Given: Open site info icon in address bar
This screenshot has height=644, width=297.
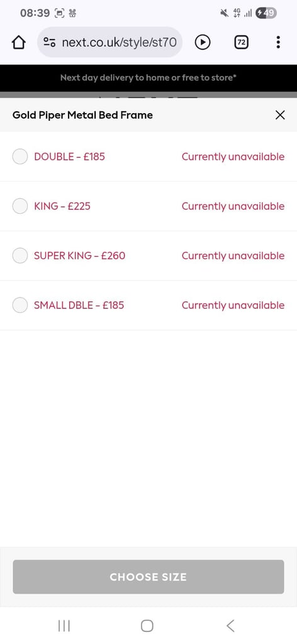Looking at the screenshot, I should 50,42.
